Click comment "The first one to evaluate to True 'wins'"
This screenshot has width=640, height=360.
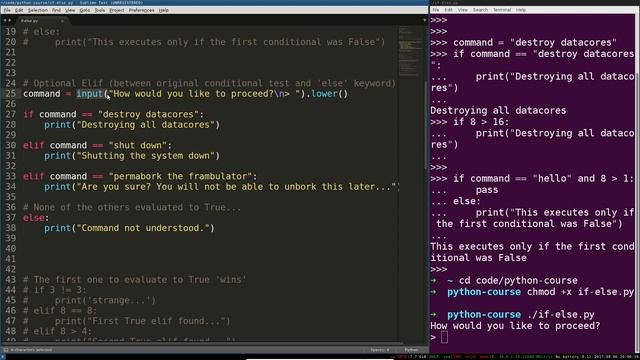[x=135, y=280]
